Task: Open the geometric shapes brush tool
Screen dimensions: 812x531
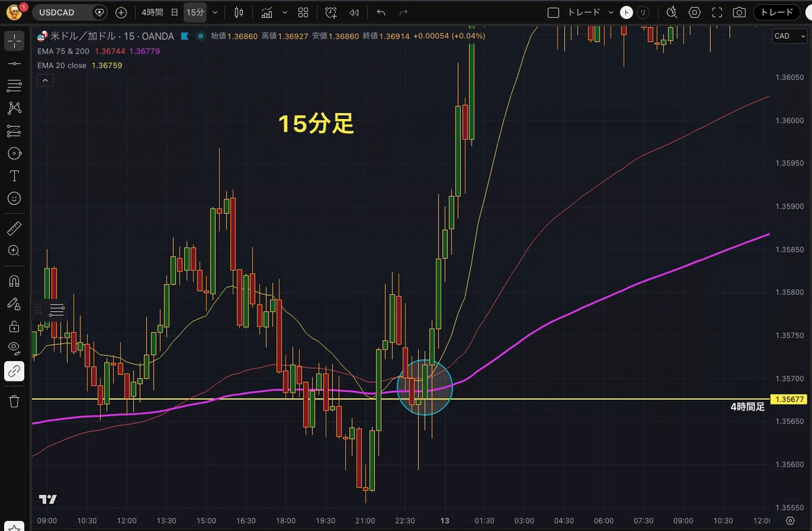Action: (14, 154)
